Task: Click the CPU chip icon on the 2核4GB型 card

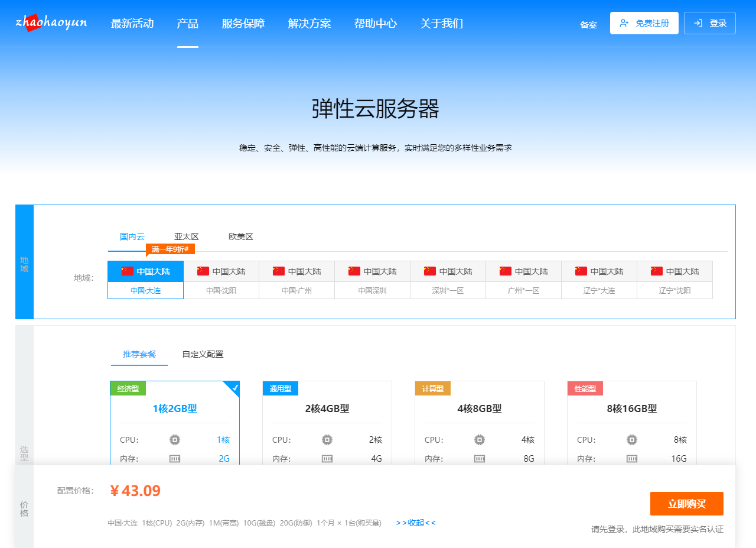Action: coord(327,440)
